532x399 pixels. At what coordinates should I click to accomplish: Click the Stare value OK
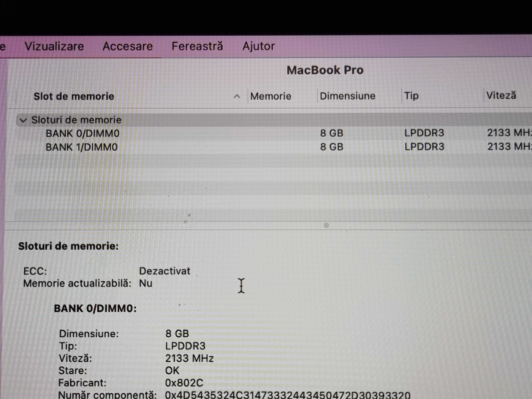point(172,371)
